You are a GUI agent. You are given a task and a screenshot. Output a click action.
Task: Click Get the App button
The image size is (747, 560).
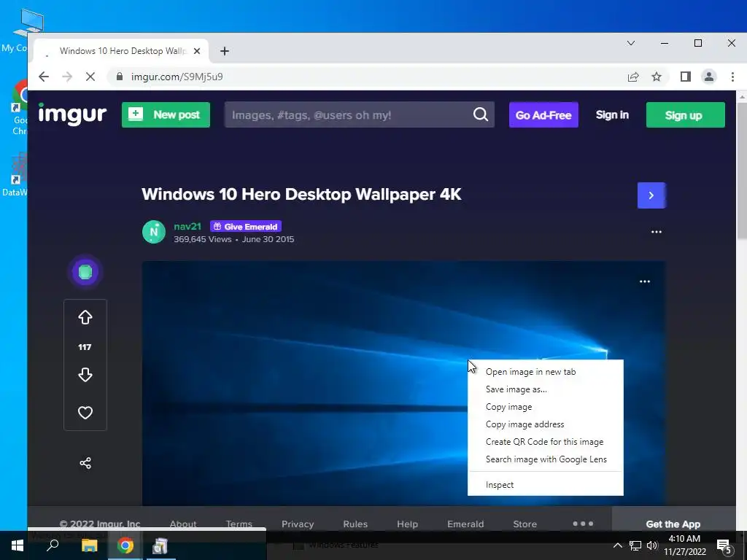point(673,524)
